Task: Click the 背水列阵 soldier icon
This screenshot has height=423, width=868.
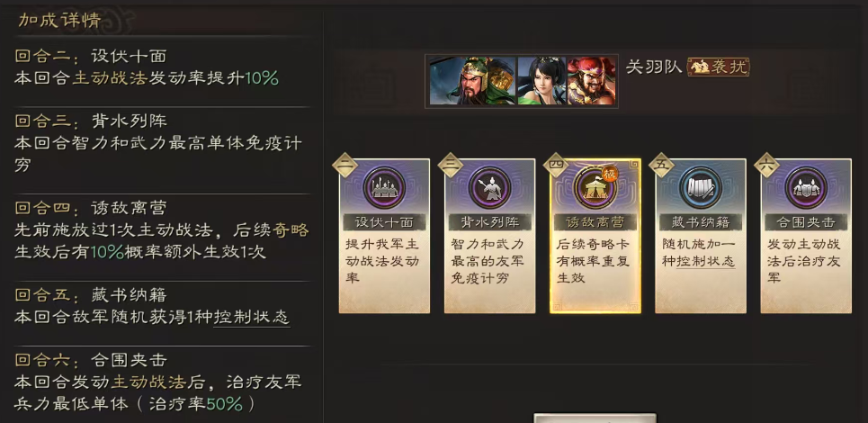Action: (489, 188)
